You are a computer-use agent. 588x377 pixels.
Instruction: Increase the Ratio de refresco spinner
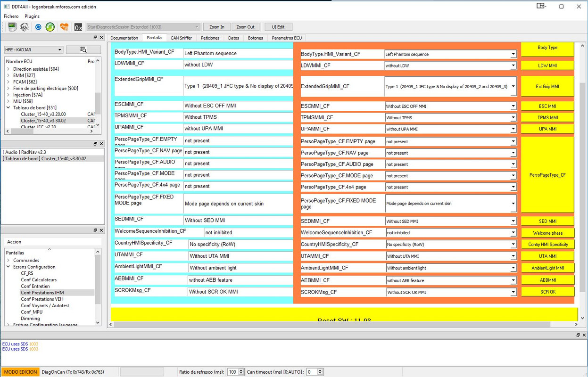click(241, 370)
